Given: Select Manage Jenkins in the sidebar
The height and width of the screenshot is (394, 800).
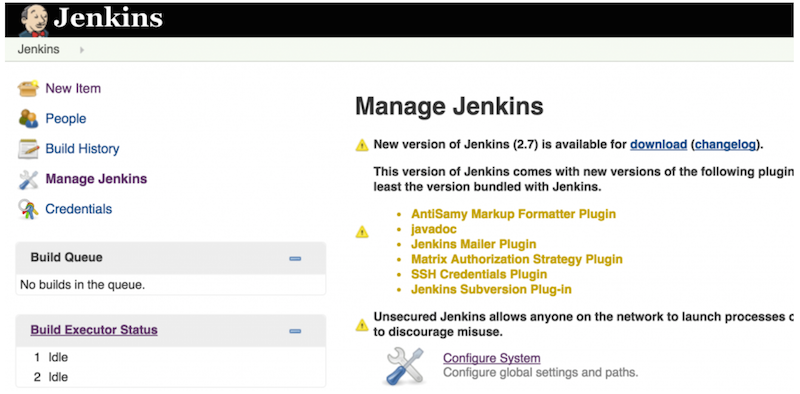Looking at the screenshot, I should pyautogui.click(x=96, y=179).
